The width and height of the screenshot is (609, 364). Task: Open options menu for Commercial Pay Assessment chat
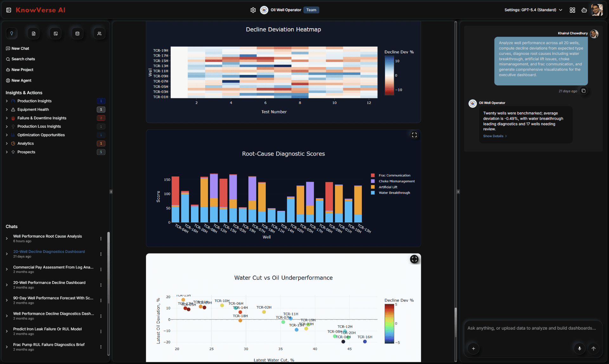coord(101,269)
